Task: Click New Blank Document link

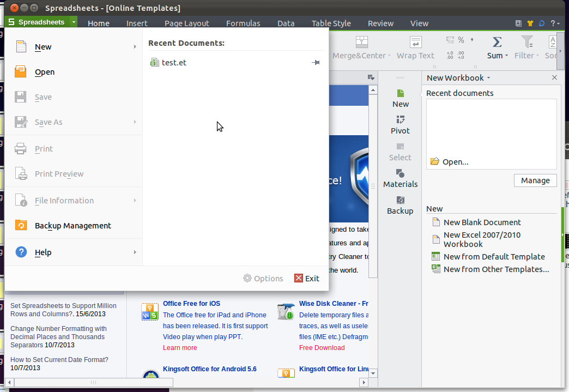Action: coord(482,222)
